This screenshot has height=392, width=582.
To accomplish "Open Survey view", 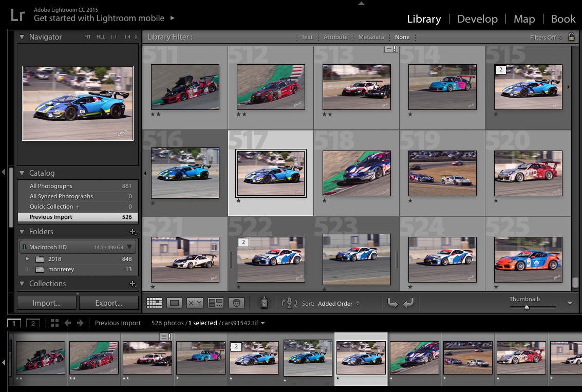I will [216, 303].
